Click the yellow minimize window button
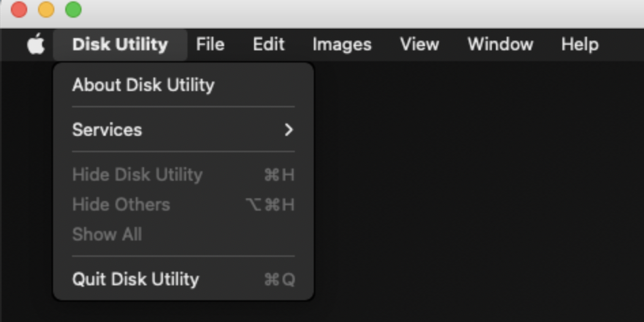This screenshot has width=644, height=322. 46,10
